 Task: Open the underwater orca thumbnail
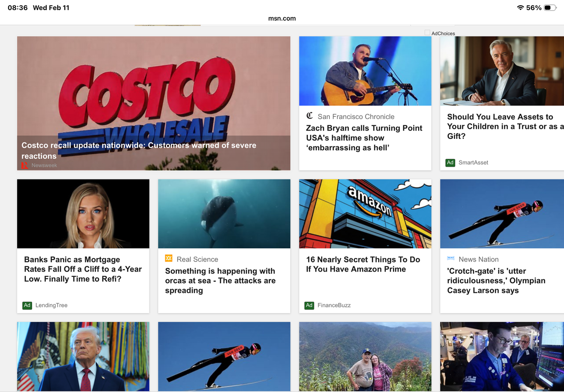click(224, 214)
